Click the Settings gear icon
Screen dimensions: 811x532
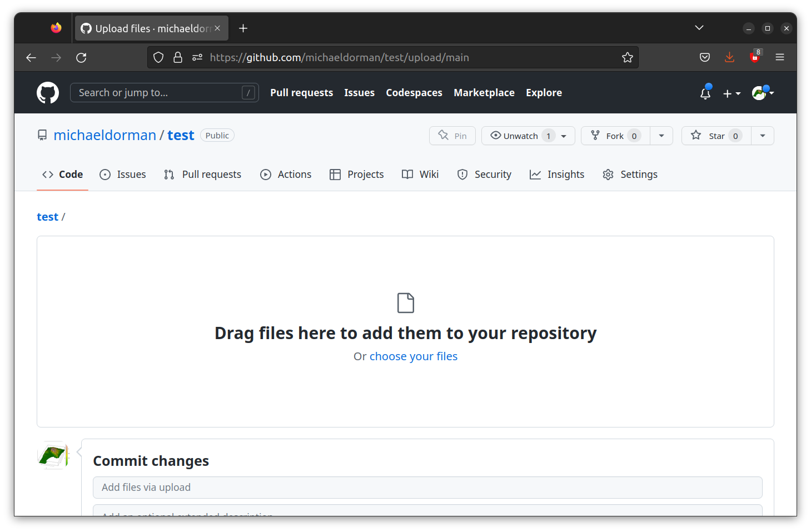click(x=608, y=174)
